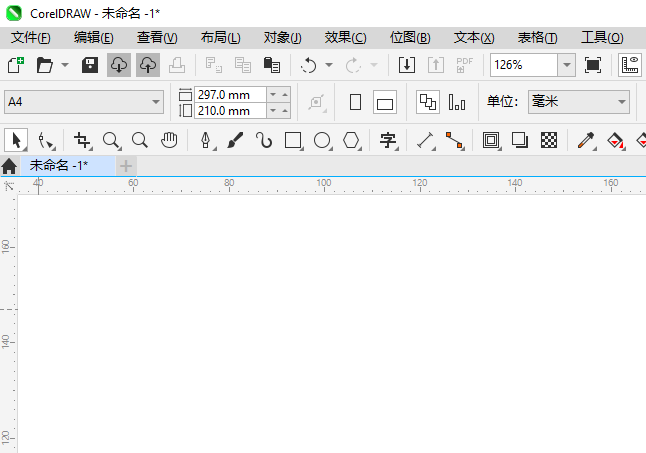Select the Drop shadow tool
The width and height of the screenshot is (646, 453).
pyautogui.click(x=520, y=140)
